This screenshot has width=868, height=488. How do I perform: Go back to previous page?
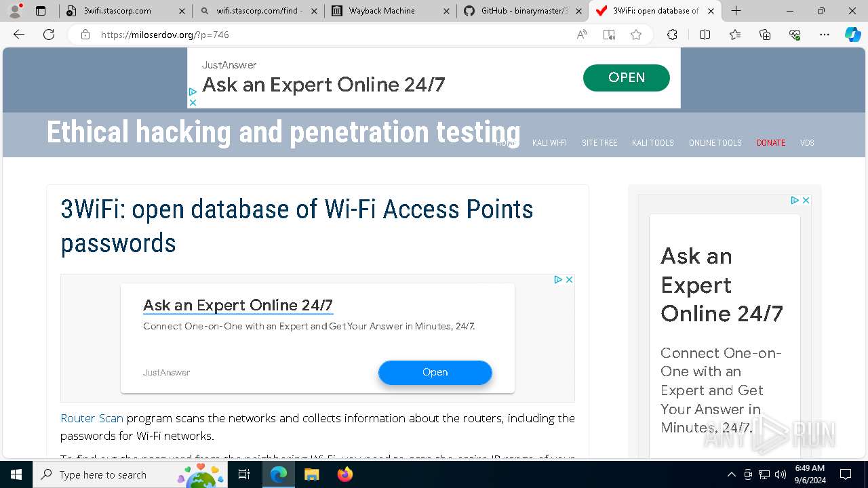19,35
